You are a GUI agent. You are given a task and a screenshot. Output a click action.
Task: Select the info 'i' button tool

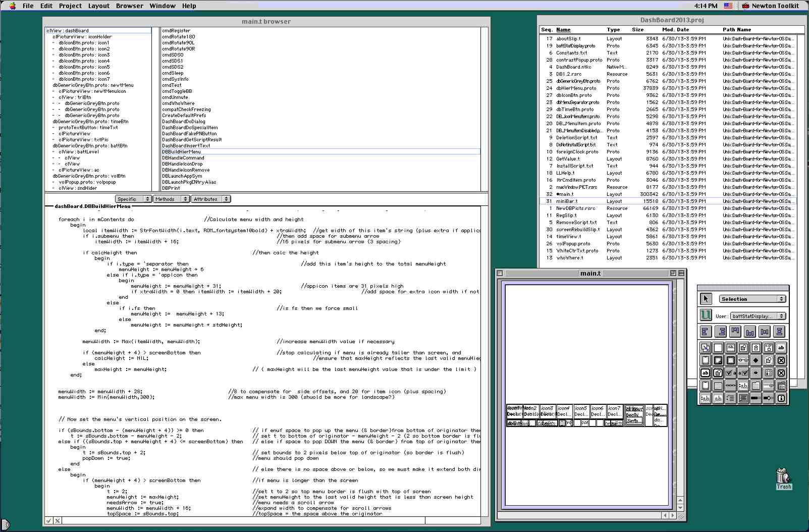[781, 398]
